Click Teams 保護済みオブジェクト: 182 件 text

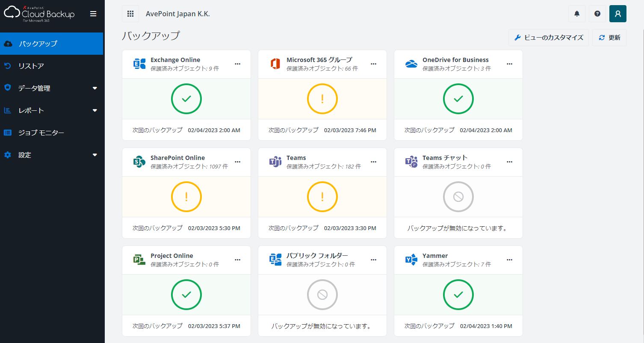coord(324,166)
